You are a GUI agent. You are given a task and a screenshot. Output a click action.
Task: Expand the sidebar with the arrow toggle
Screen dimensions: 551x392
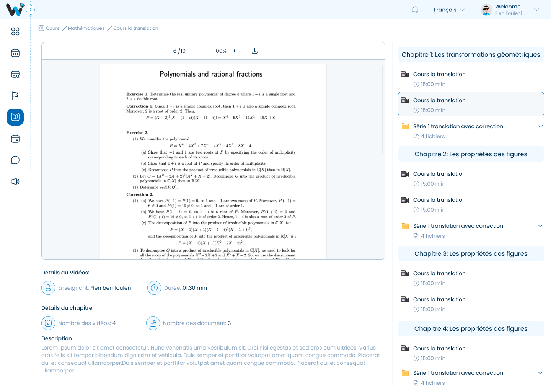[31, 10]
